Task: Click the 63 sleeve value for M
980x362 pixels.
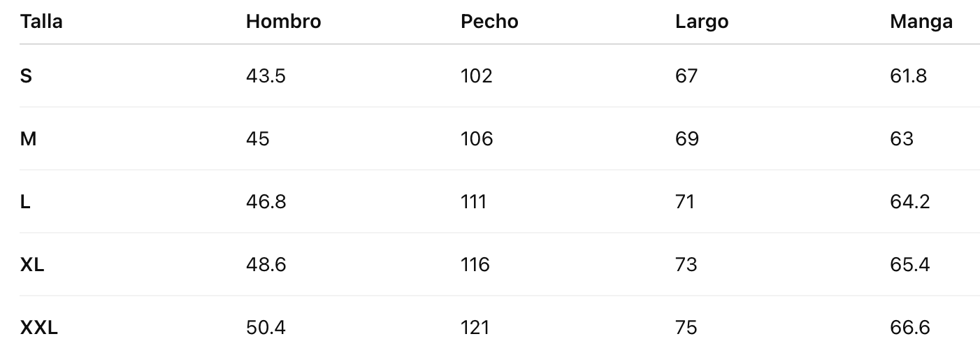Action: pyautogui.click(x=902, y=138)
